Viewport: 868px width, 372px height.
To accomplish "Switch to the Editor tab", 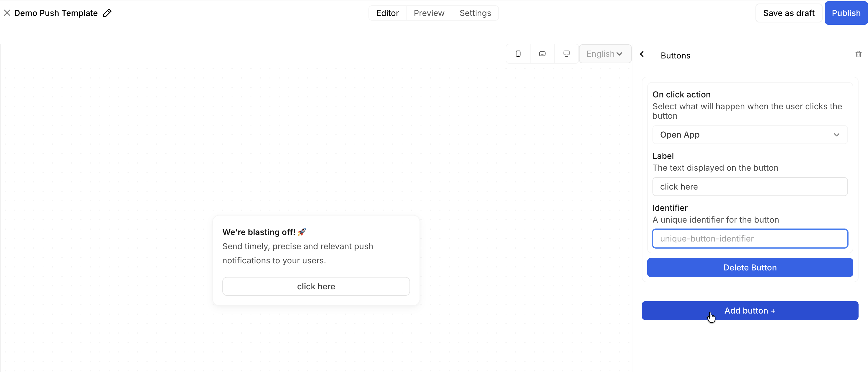I will click(387, 13).
